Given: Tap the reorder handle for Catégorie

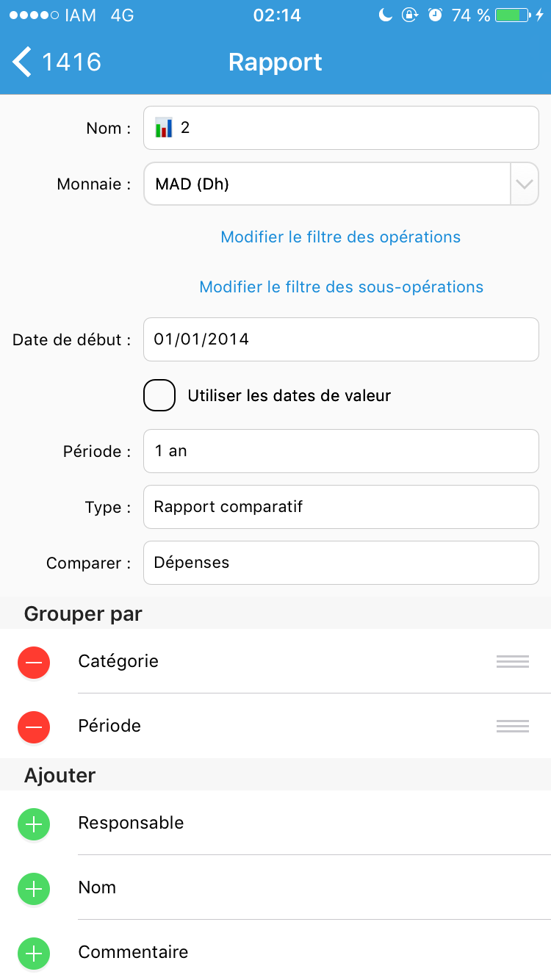Looking at the screenshot, I should (513, 661).
